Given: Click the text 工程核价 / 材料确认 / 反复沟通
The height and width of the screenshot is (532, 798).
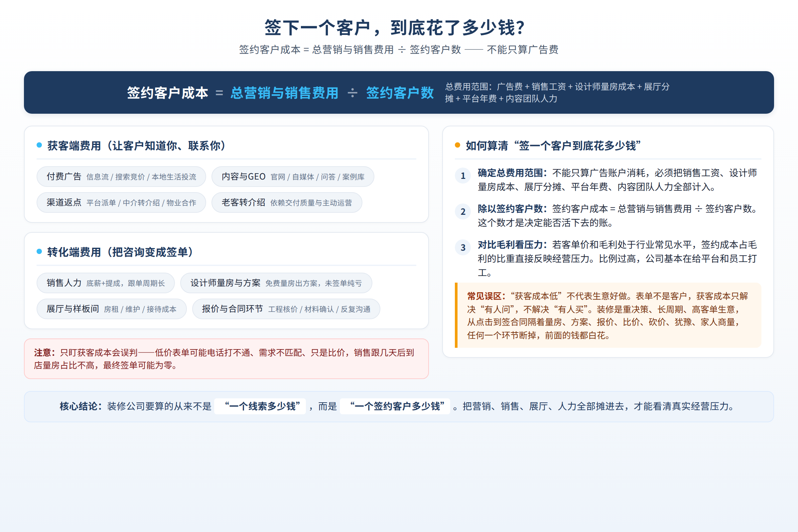Looking at the screenshot, I should pos(319,309).
